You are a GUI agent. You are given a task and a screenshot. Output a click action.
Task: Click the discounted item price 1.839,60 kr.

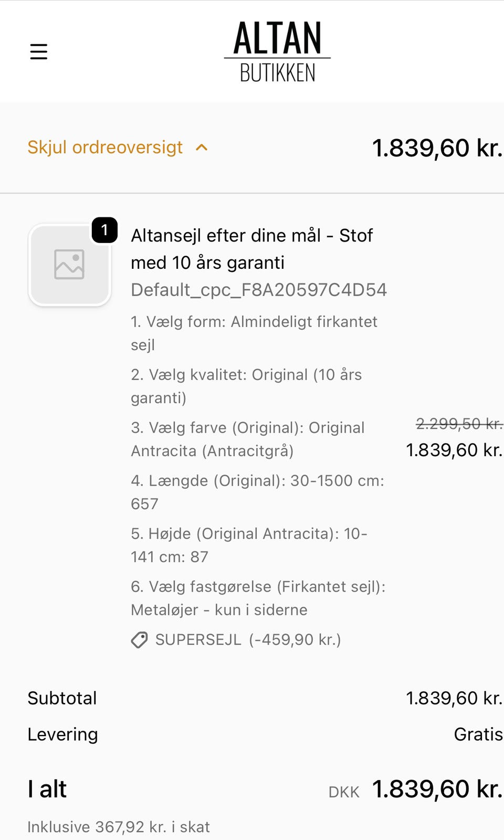454,450
